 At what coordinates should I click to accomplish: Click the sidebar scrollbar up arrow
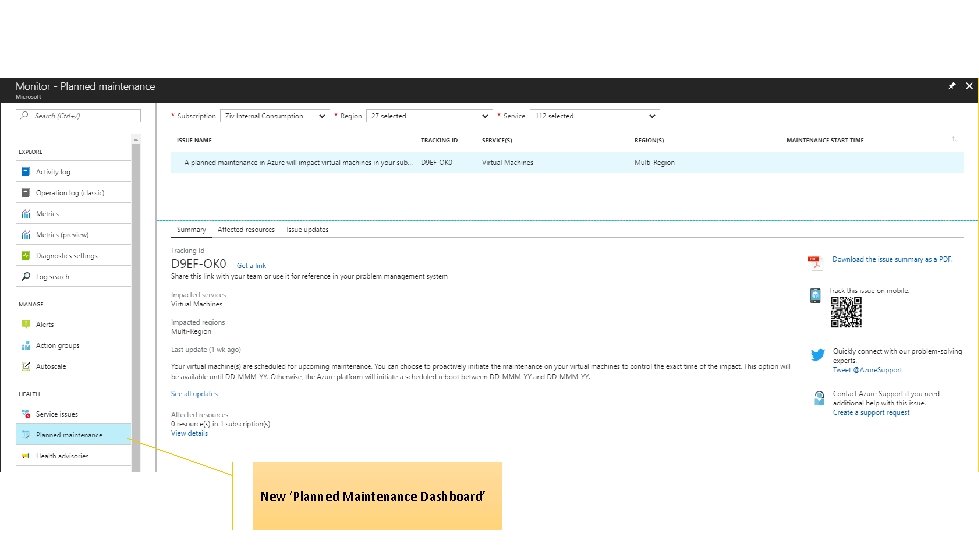click(136, 139)
